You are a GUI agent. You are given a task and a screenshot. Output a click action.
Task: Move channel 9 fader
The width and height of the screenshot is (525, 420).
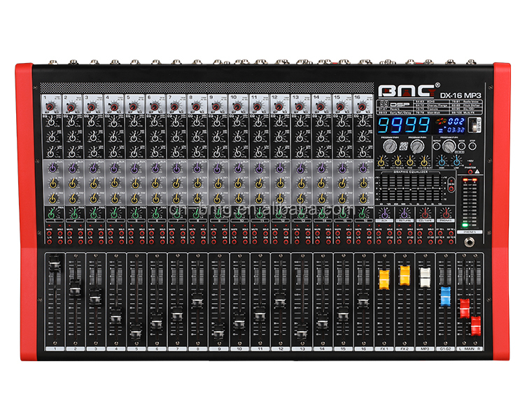click(218, 330)
